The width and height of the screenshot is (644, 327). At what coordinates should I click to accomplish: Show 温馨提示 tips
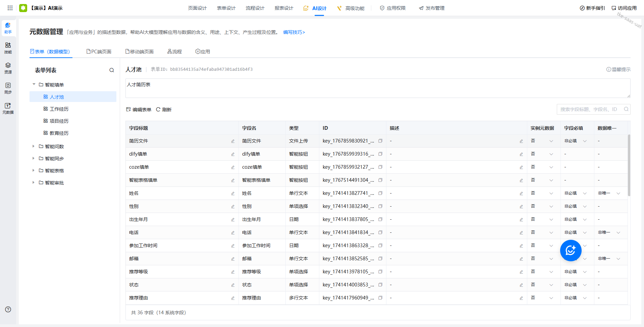[x=618, y=69]
